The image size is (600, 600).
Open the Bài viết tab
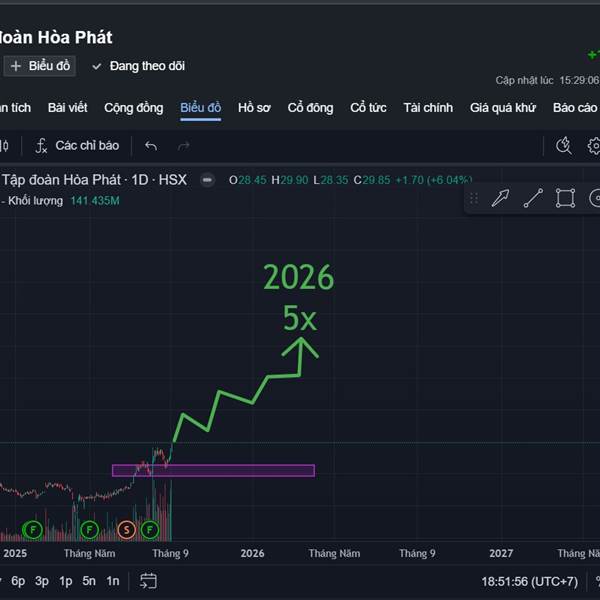(68, 108)
